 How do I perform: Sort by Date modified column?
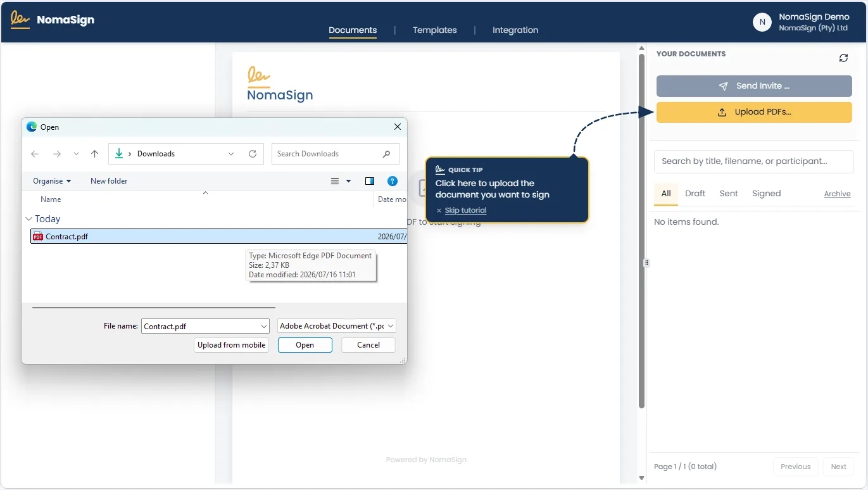pyautogui.click(x=392, y=199)
